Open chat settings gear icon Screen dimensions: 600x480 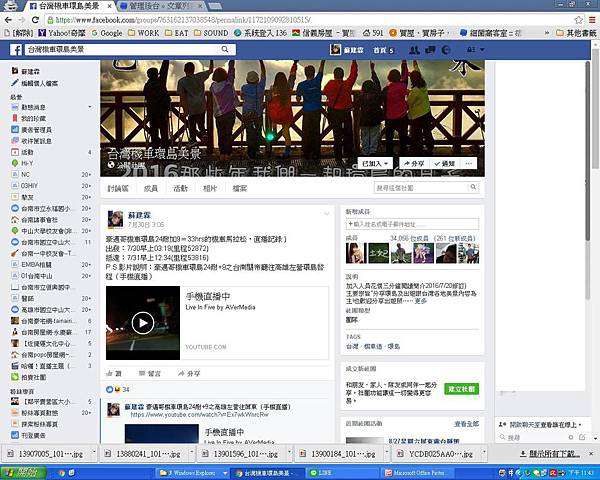click(571, 437)
